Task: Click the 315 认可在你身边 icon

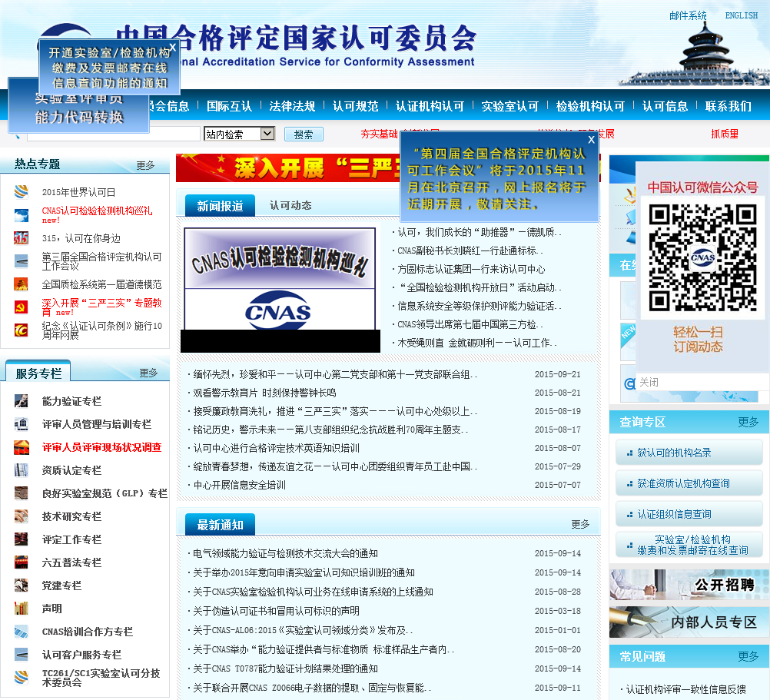Action: click(21, 238)
